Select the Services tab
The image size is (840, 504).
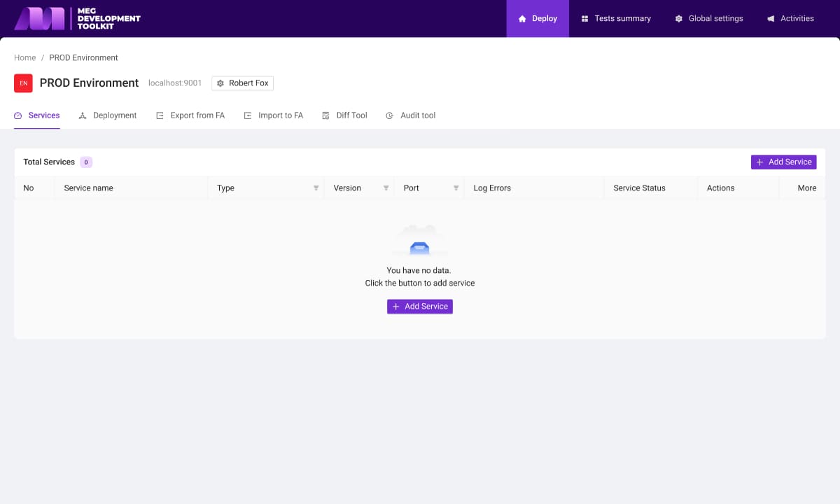(x=37, y=115)
